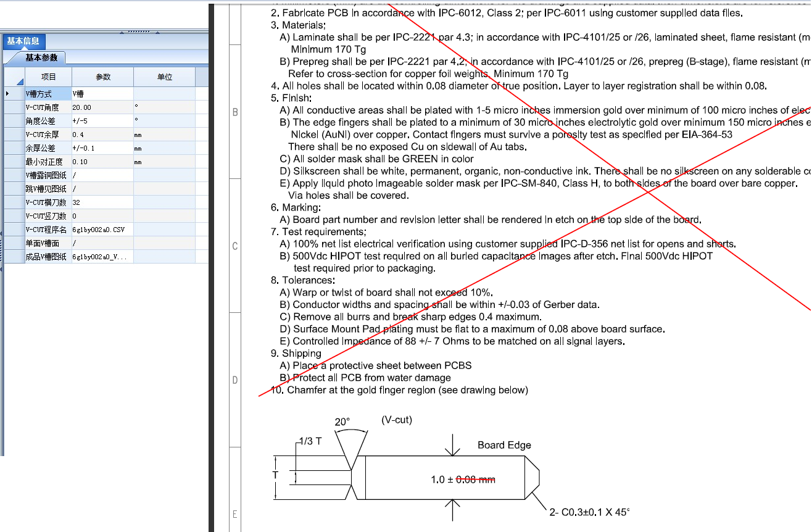Select the V-CUT角度 row label

click(x=48, y=107)
